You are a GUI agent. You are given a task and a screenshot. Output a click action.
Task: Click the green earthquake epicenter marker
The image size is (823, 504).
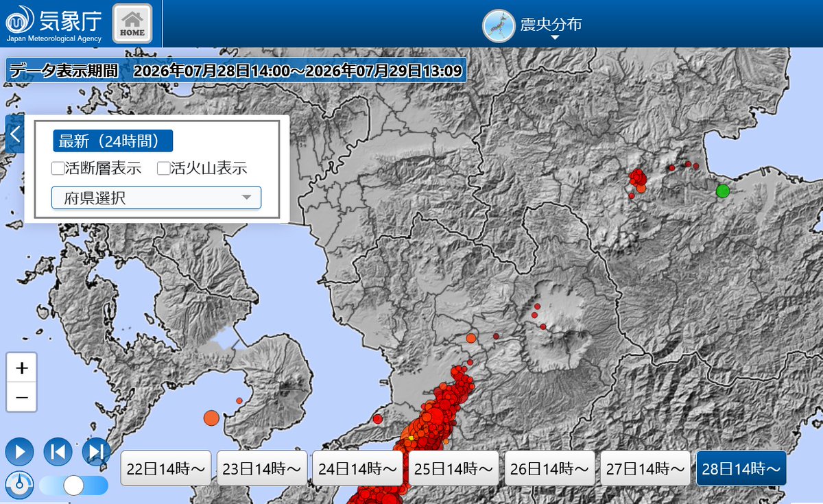point(723,191)
